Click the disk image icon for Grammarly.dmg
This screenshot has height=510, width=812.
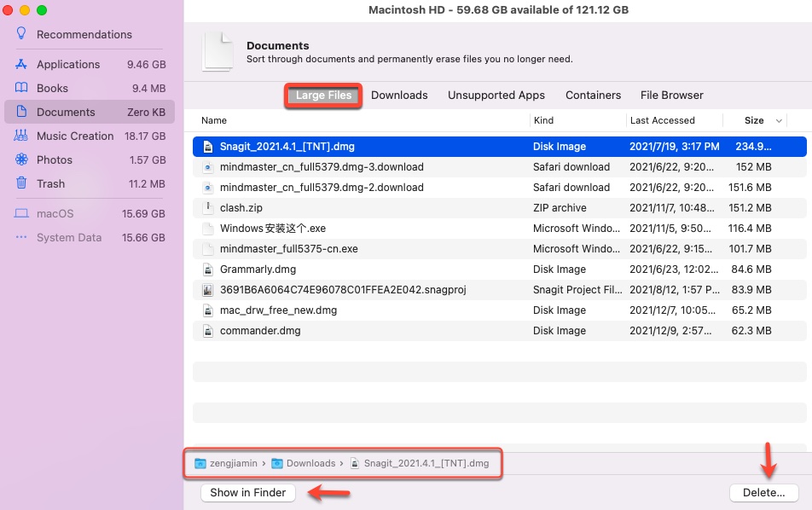click(x=206, y=269)
